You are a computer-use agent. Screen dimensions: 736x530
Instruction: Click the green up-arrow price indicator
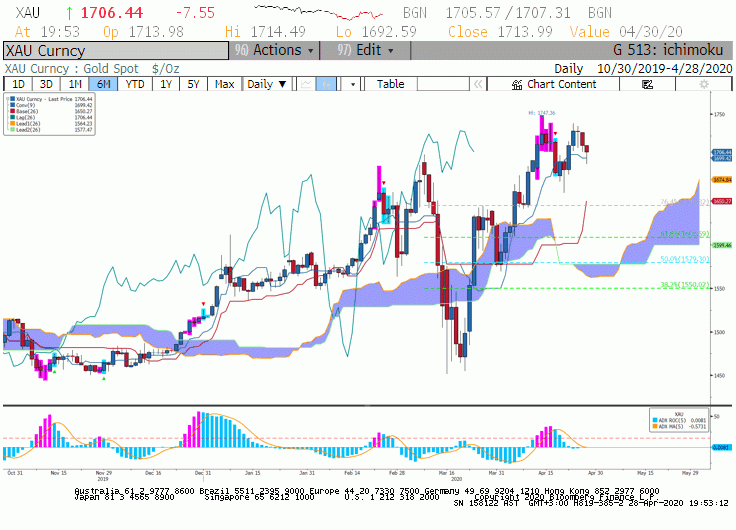69,13
